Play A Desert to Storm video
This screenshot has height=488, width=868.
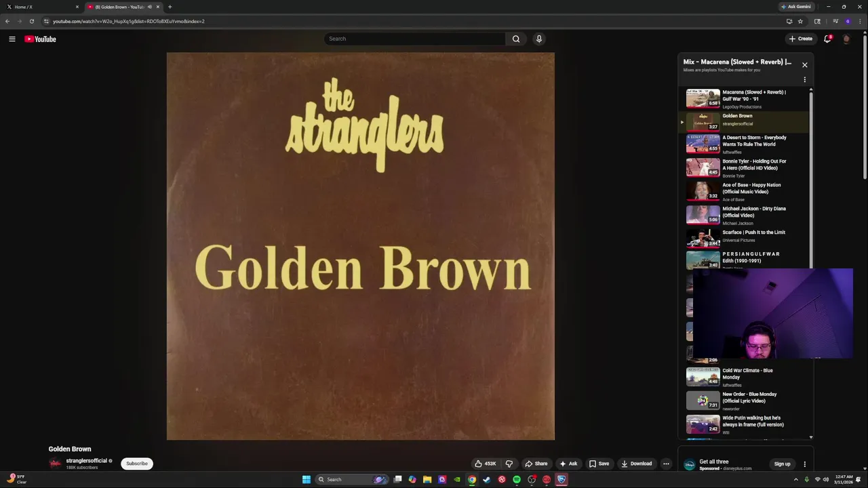tap(746, 144)
